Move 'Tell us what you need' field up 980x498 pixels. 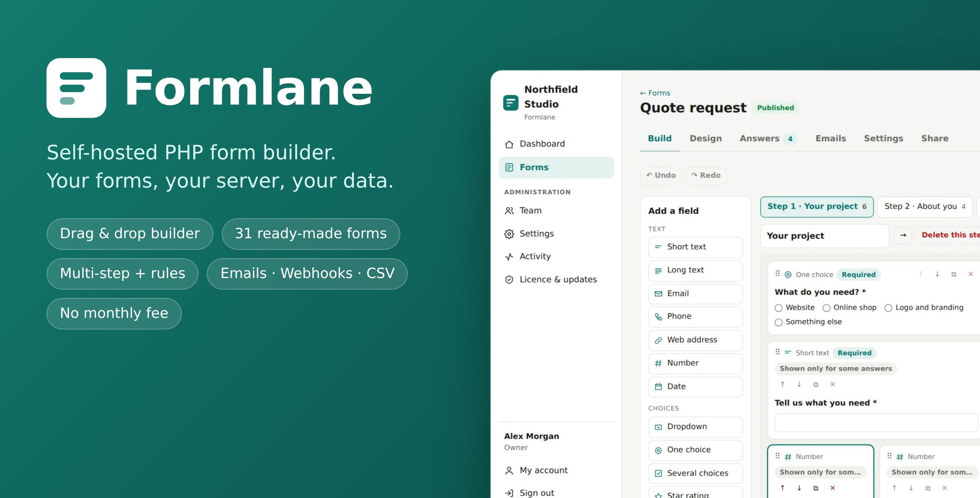[782, 384]
